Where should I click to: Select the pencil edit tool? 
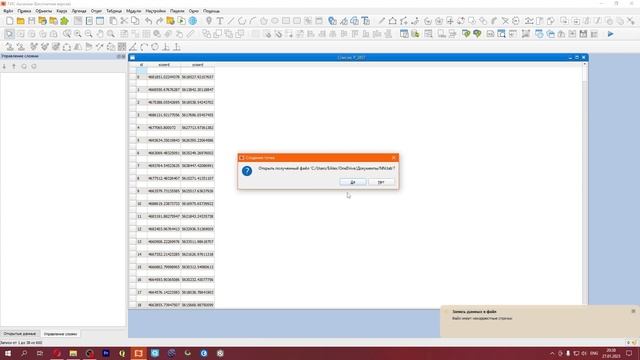pos(382,21)
